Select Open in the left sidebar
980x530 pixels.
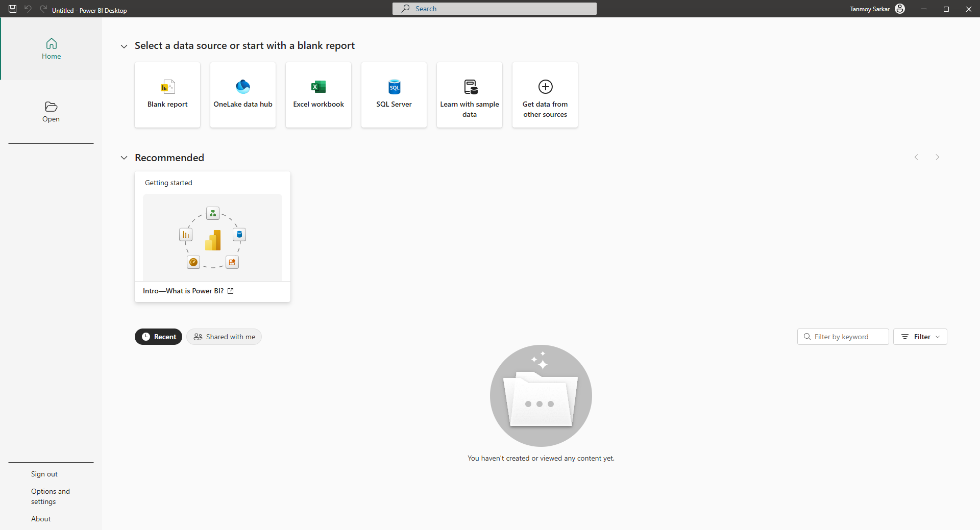pyautogui.click(x=51, y=112)
